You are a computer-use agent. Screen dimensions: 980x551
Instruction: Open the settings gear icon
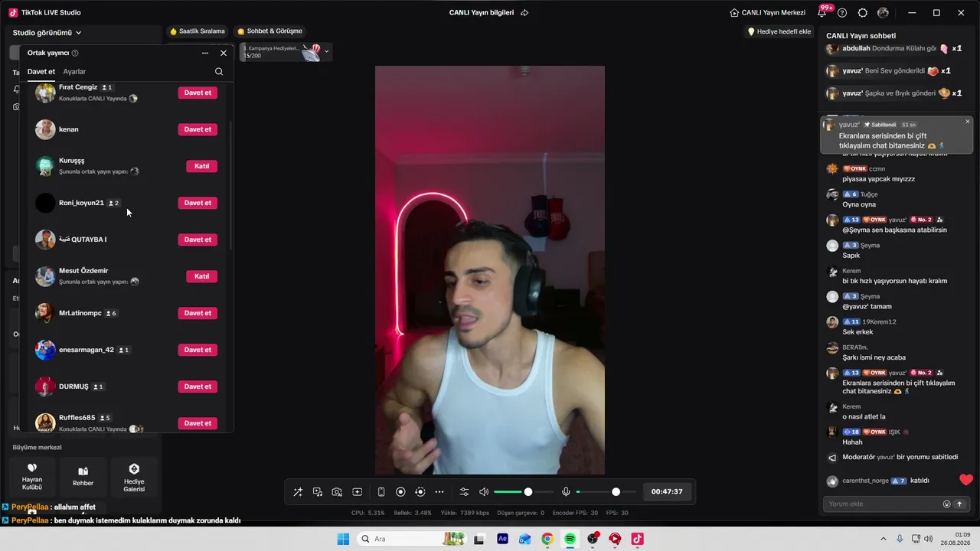point(863,13)
